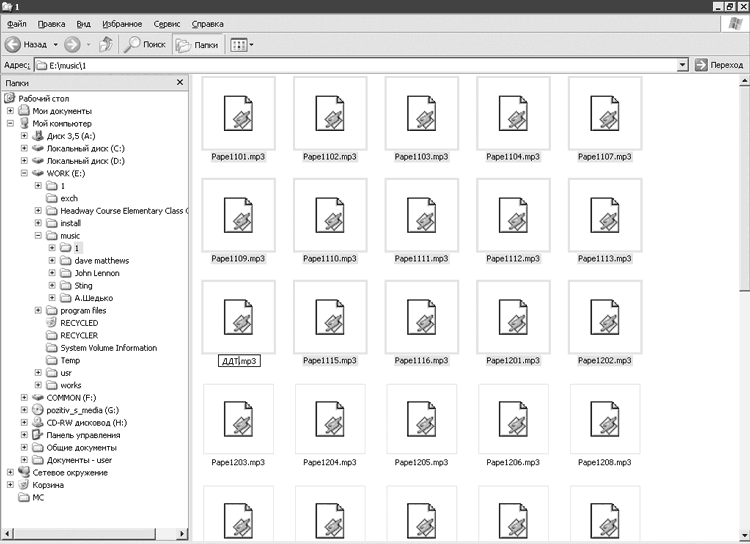Close the Папки side panel

(180, 82)
